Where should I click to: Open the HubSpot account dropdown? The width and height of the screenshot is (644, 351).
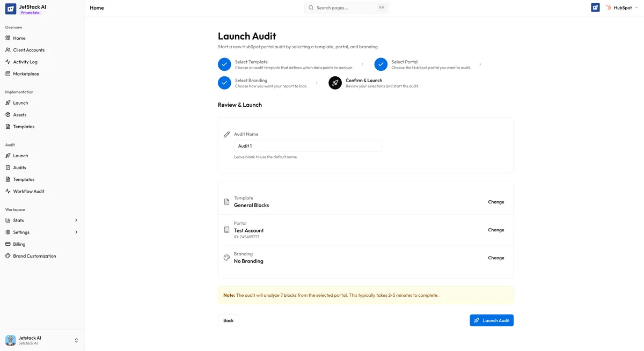pos(621,8)
